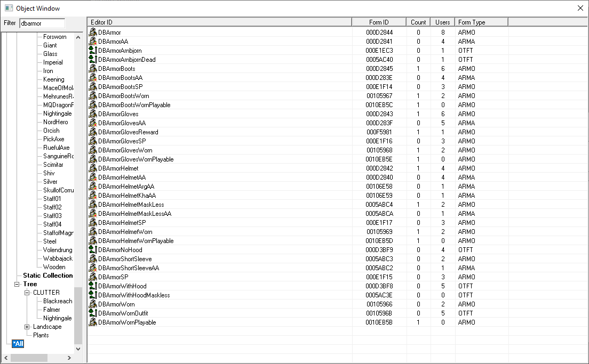Image resolution: width=589 pixels, height=364 pixels.
Task: Click the icon next to DBArmorSP
Action: tap(93, 277)
